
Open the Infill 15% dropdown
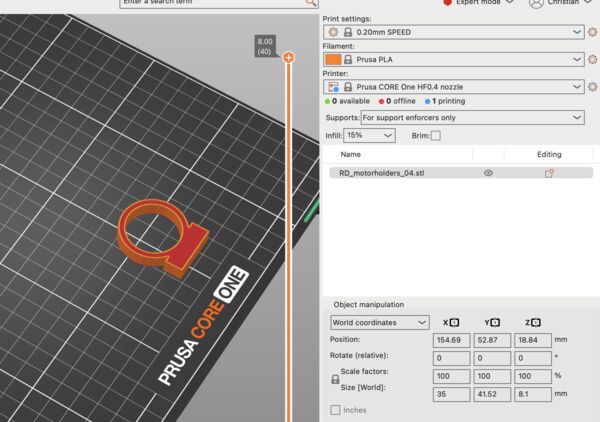tap(370, 135)
